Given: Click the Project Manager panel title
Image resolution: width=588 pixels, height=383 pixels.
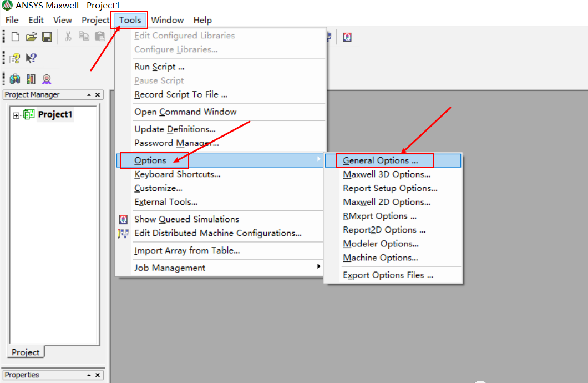Looking at the screenshot, I should 32,94.
